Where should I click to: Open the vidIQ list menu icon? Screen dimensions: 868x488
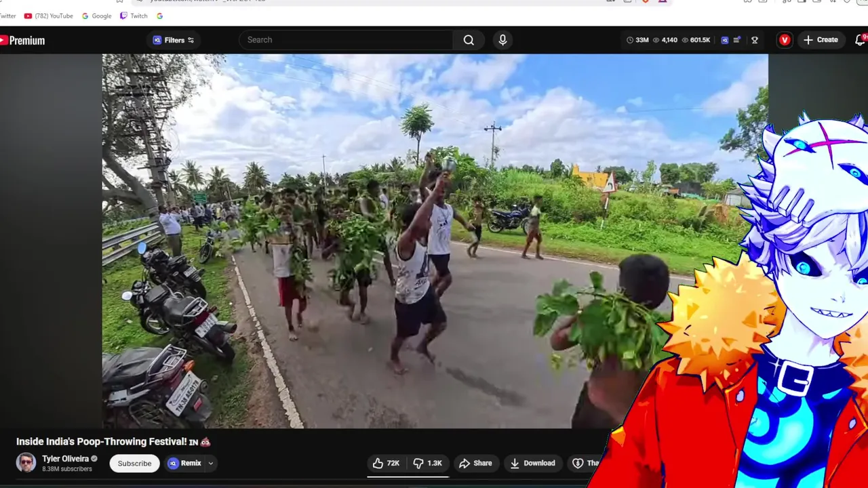coord(737,40)
